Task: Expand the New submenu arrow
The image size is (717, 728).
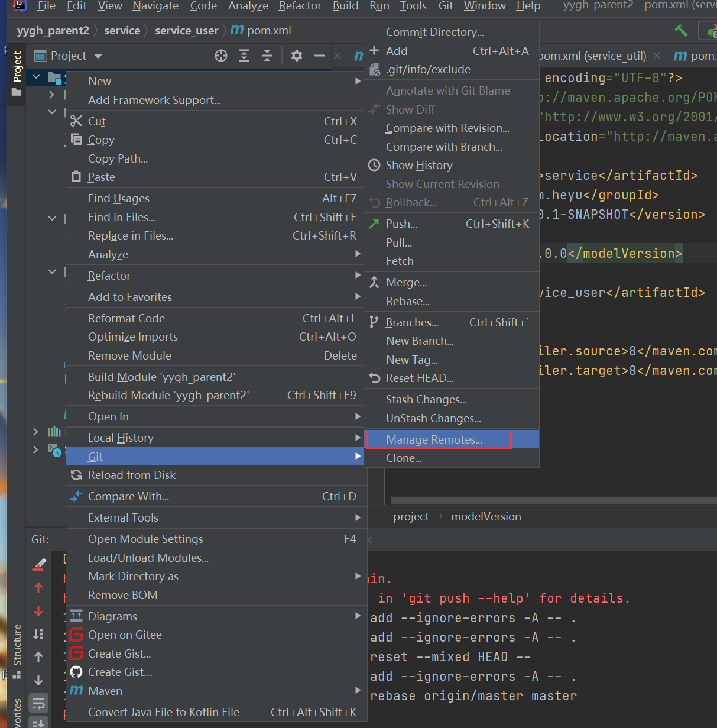Action: click(358, 81)
